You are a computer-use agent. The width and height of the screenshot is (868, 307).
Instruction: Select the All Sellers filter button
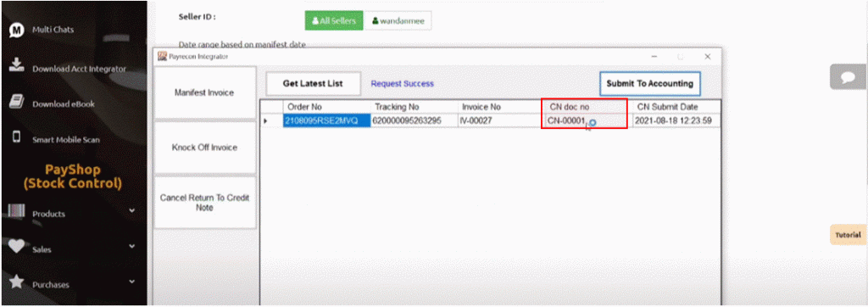pos(334,20)
